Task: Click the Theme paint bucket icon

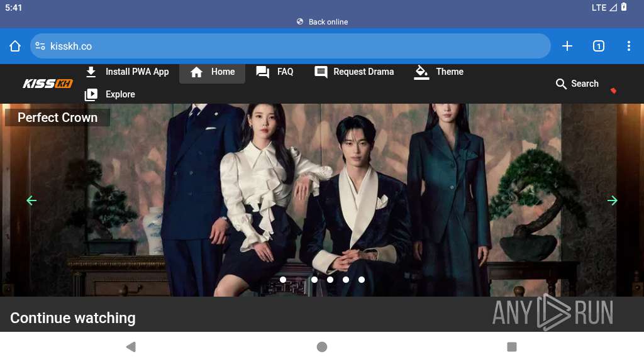Action: 421,72
